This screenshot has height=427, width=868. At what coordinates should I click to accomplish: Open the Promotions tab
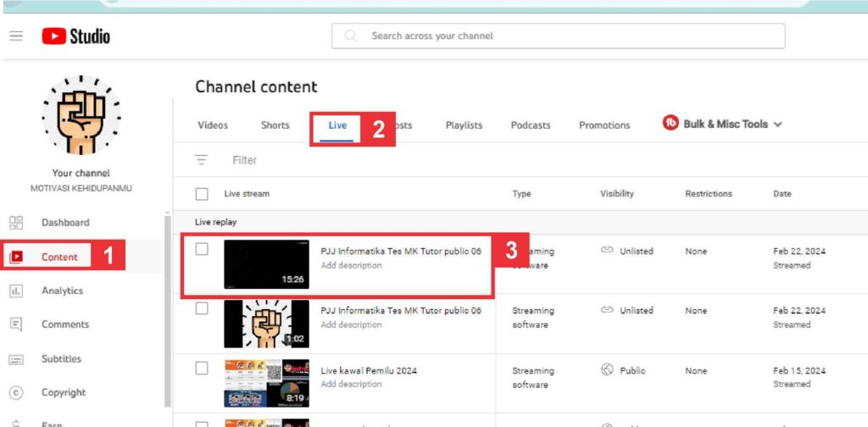604,125
